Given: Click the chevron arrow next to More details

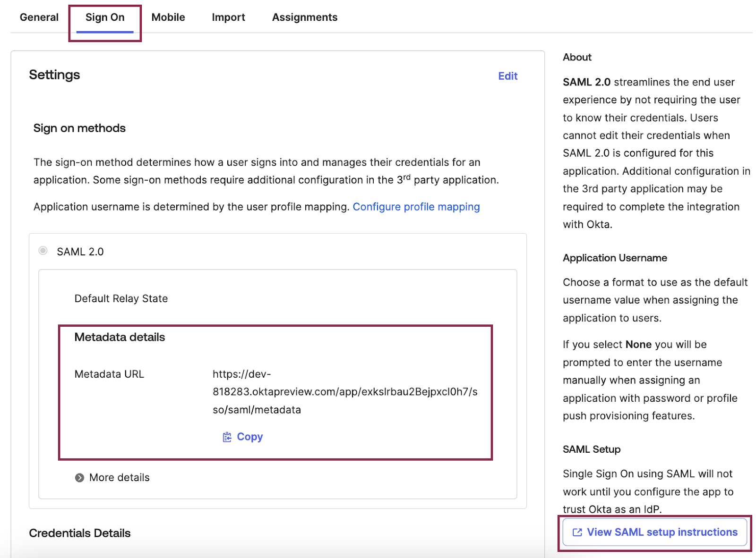Looking at the screenshot, I should click(x=80, y=477).
